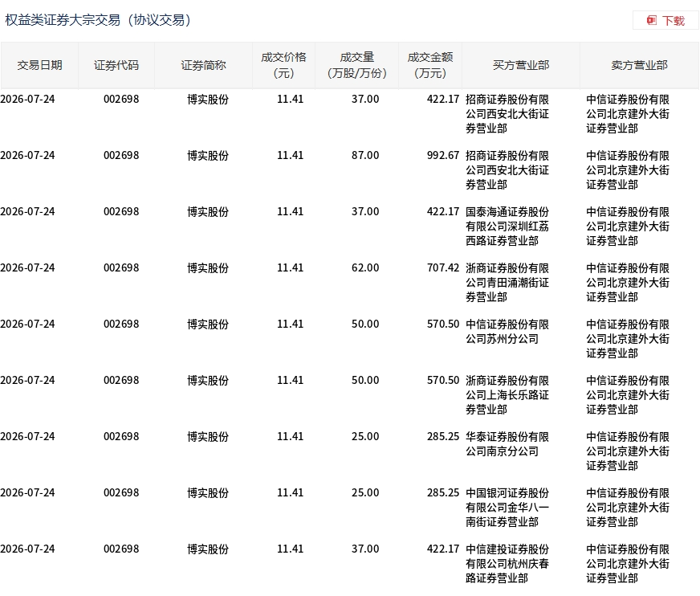Select buyer 浙商证券股份有限公司青田涌潮街证券营业部

(507, 283)
